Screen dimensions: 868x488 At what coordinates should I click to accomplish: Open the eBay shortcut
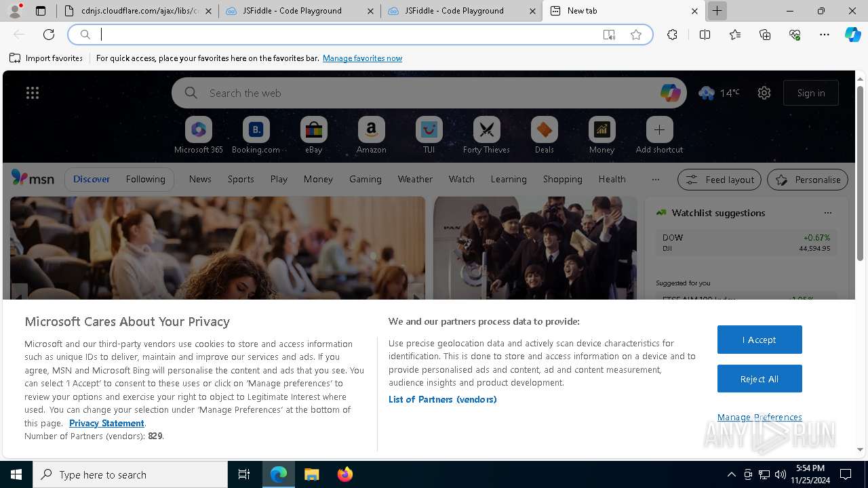tap(313, 136)
